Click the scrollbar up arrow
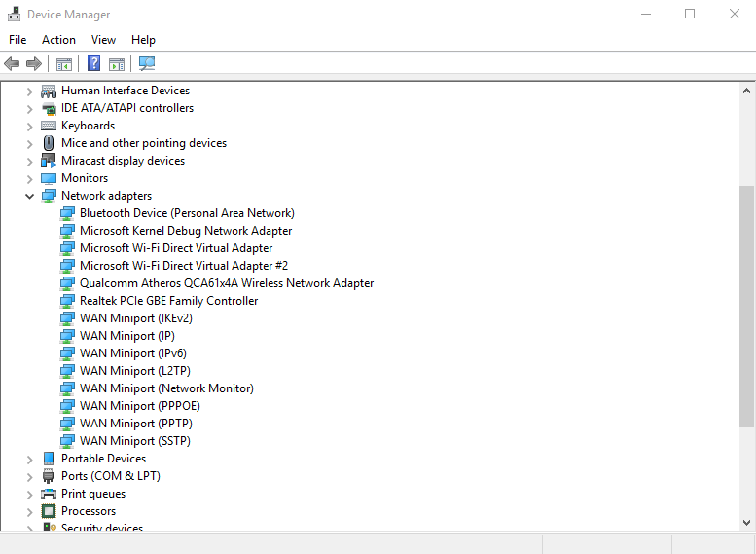 (747, 91)
